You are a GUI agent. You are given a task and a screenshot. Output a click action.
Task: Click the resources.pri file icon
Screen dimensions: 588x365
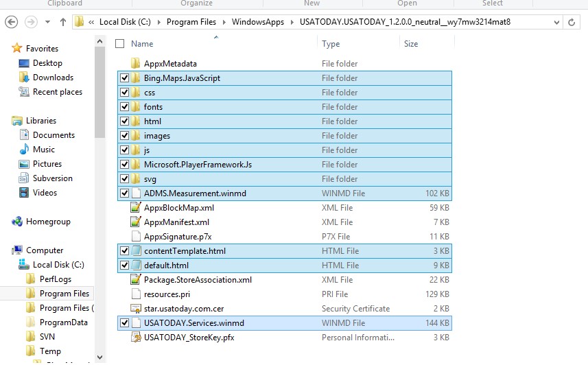pyautogui.click(x=136, y=294)
